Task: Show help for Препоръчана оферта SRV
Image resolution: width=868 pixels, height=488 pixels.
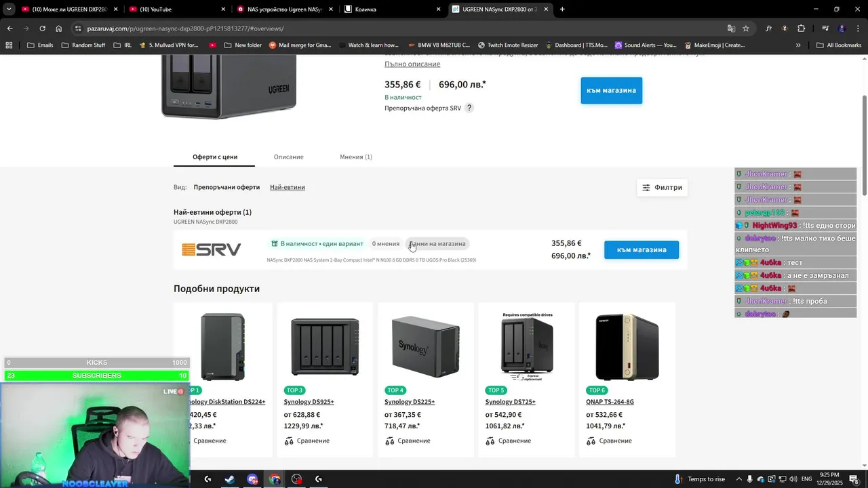Action: (469, 108)
